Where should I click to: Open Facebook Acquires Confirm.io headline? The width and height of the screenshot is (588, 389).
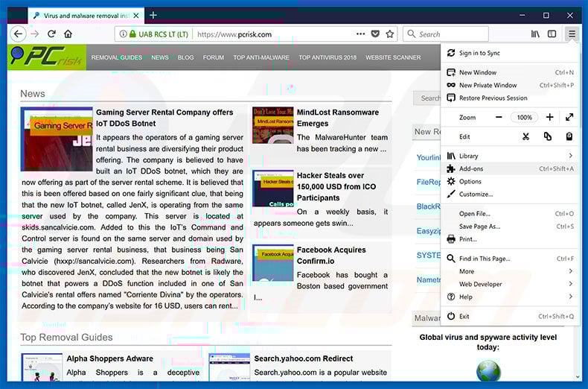331,256
